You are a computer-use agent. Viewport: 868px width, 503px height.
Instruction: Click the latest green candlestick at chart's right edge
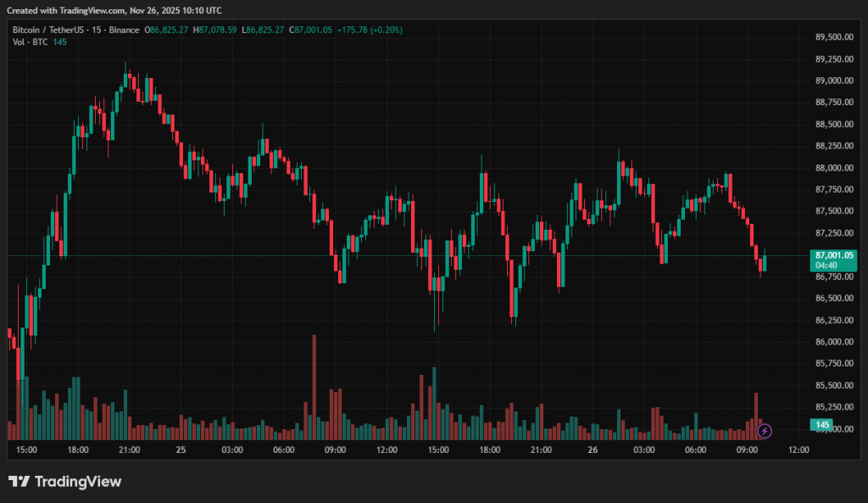point(764,263)
